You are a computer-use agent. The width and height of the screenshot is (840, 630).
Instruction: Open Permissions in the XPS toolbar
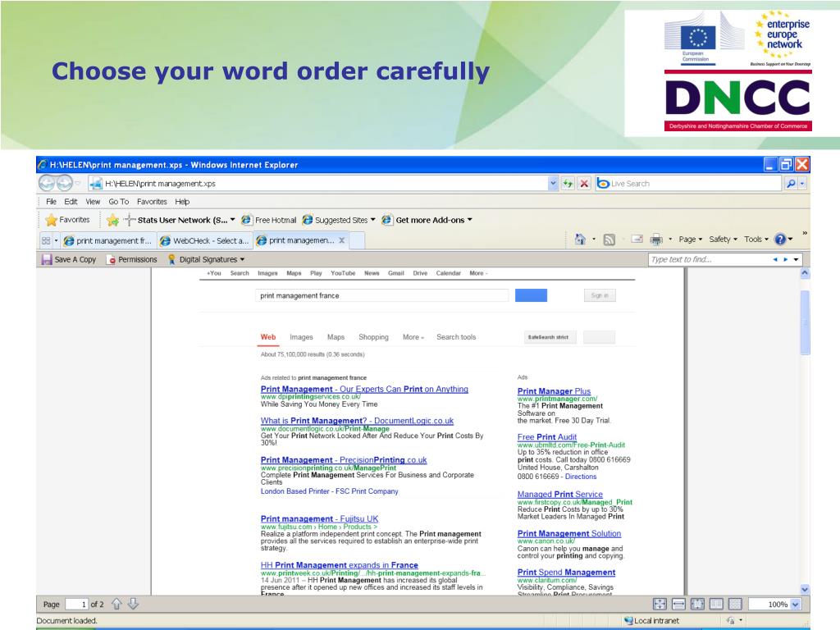[x=132, y=259]
